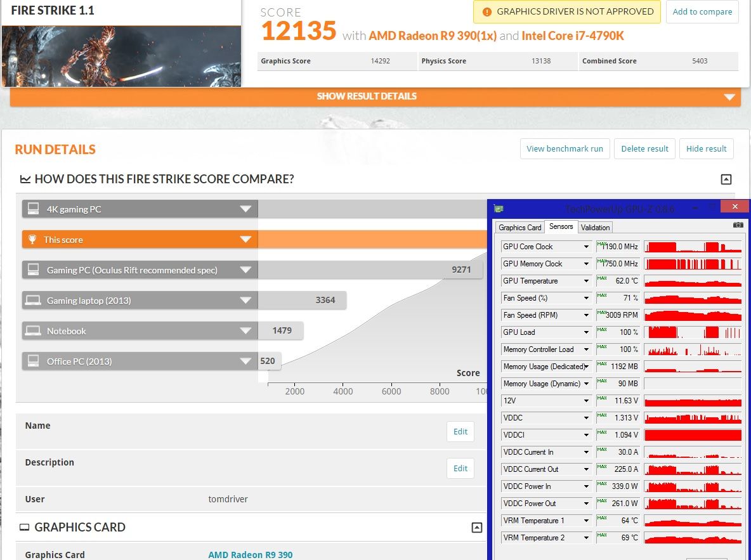Open the VDDCI sensor dropdown
This screenshot has height=560, width=751.
tap(585, 435)
